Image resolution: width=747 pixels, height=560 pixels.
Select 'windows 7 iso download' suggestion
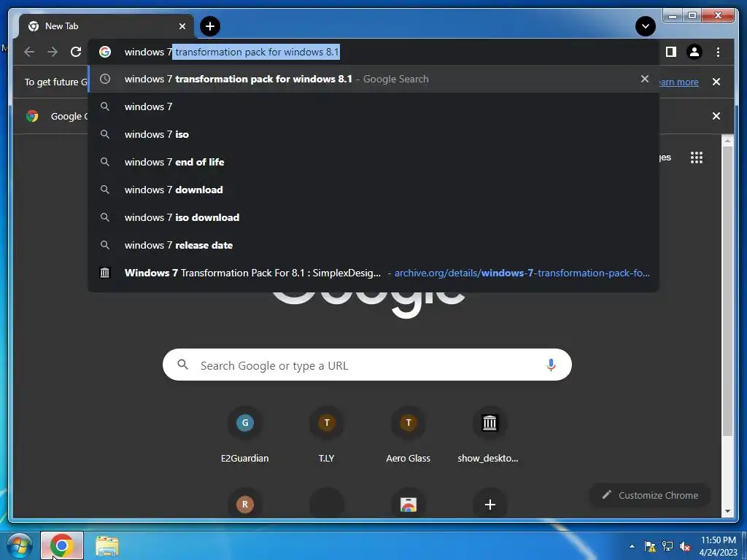click(x=373, y=217)
